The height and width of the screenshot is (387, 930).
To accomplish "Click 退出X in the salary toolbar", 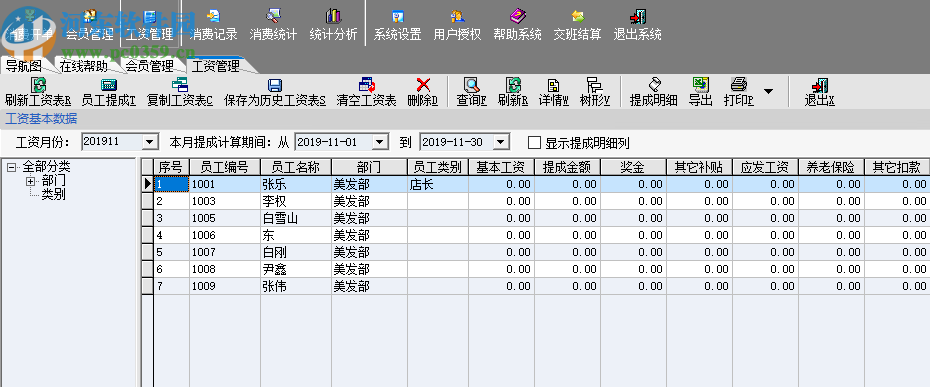I will [x=820, y=93].
